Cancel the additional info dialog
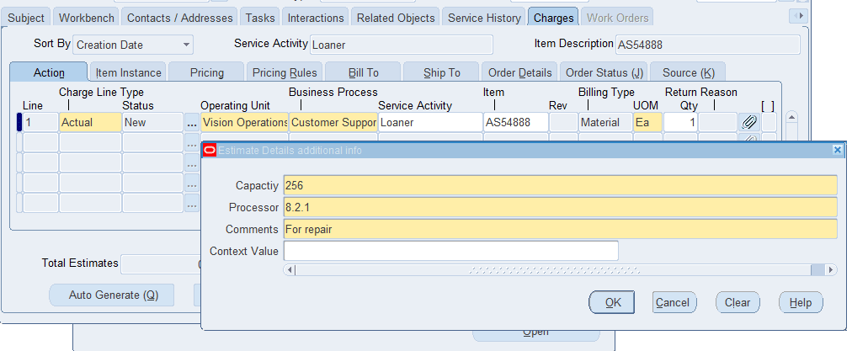Viewport: 868px width, 351px height. click(674, 302)
